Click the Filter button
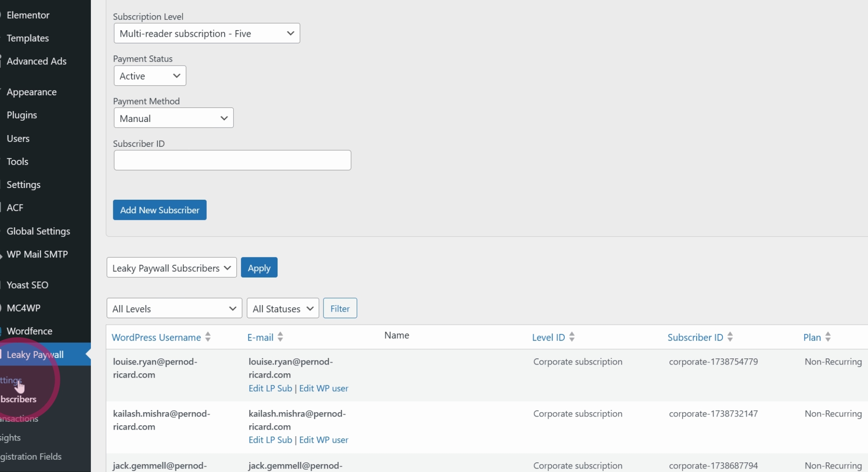 340,308
